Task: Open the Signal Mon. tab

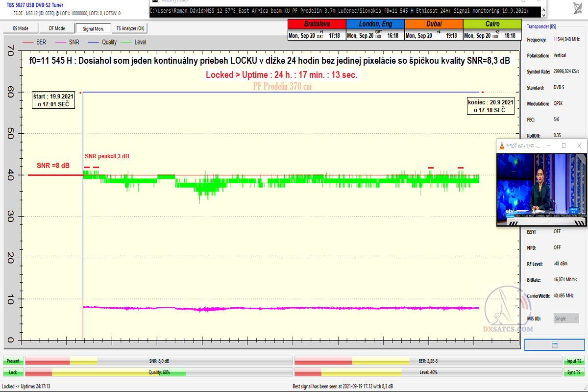Action: point(94,28)
